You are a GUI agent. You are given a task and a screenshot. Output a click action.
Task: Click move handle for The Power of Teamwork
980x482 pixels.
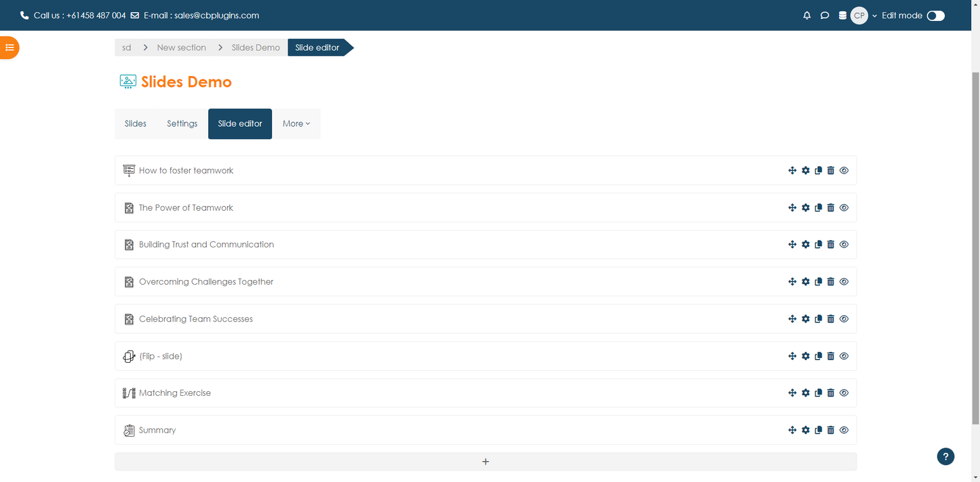tap(792, 208)
